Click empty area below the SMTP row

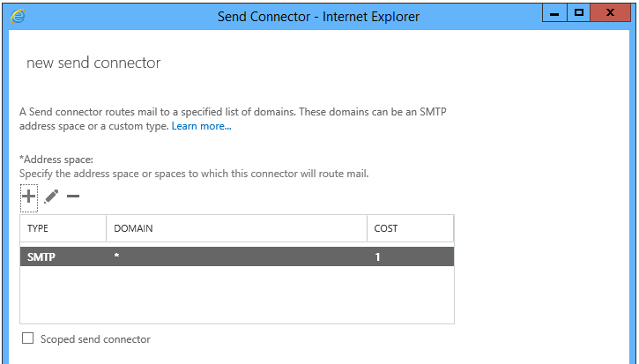(237, 294)
